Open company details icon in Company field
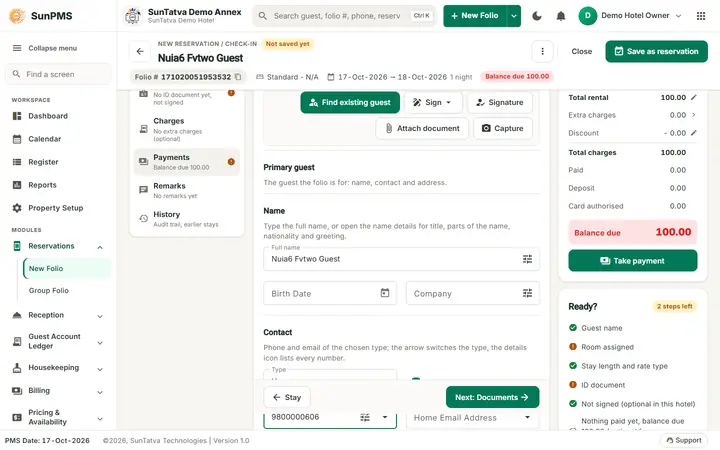720x450 pixels. [527, 293]
